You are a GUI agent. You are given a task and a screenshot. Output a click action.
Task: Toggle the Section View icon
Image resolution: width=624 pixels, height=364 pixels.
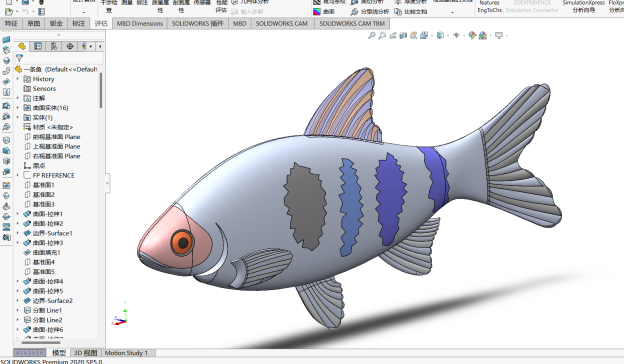403,35
